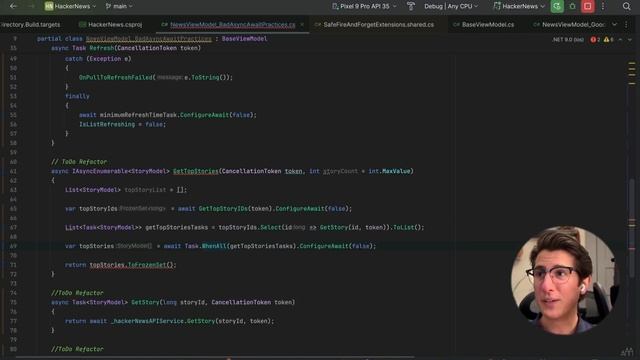Click the csproj file icon on HackerNews.csproj tab
640x360 pixels.
(82, 24)
